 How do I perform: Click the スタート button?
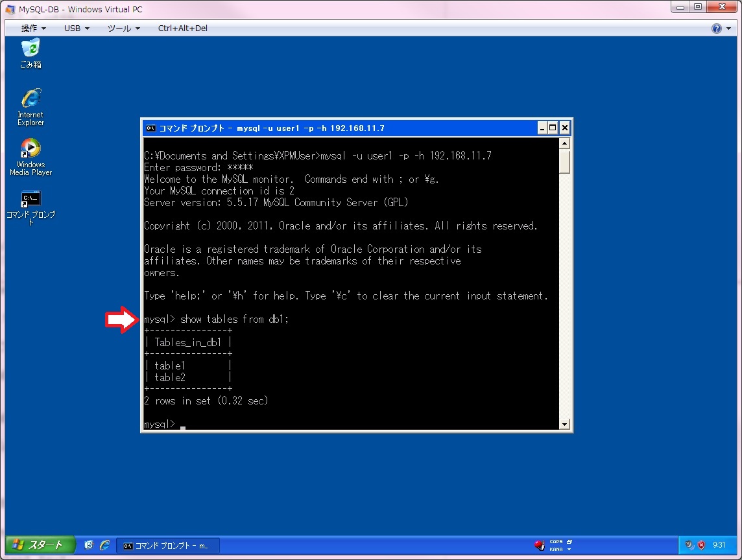tap(40, 545)
